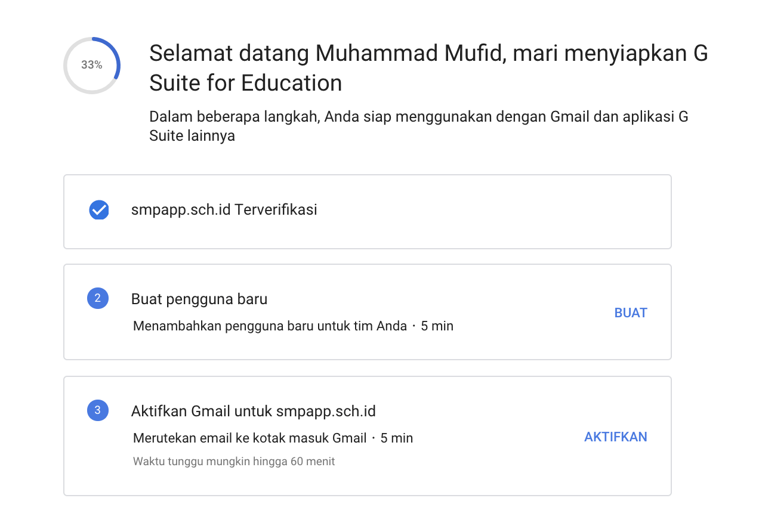Click the Buat pengguna baru title text
The height and width of the screenshot is (532, 759).
click(199, 299)
